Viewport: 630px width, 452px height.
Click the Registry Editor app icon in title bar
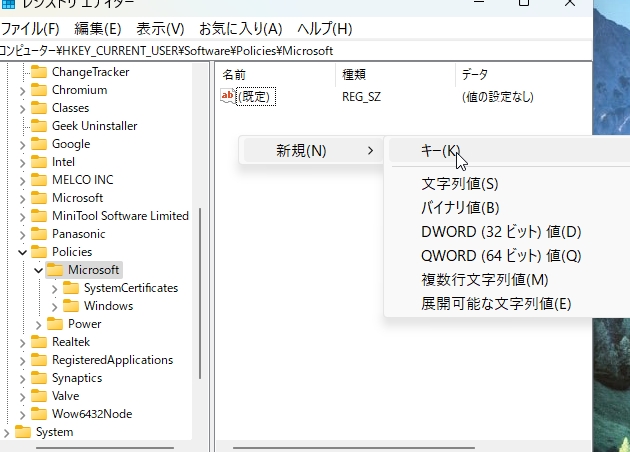pos(8,4)
